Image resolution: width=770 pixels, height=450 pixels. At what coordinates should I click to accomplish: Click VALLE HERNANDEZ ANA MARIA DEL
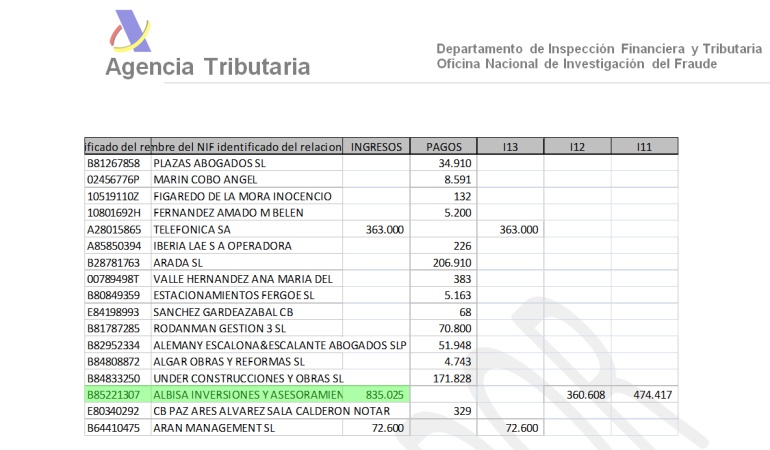point(243,279)
